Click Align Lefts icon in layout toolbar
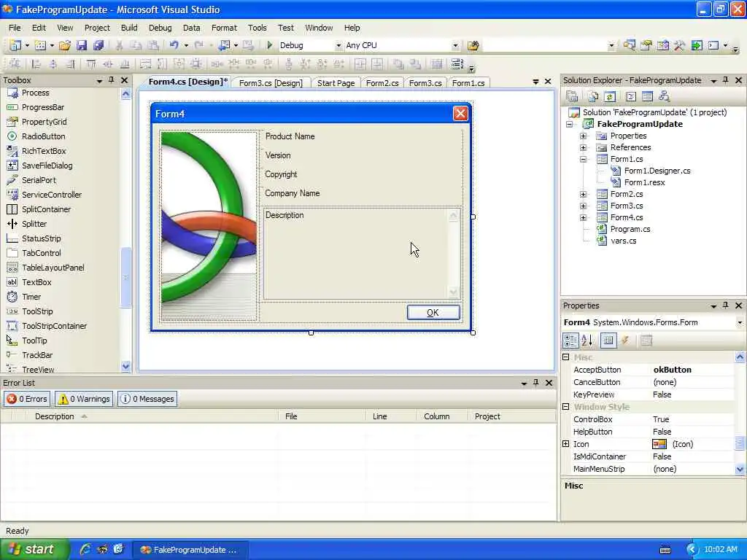This screenshot has height=560, width=747. (36, 64)
